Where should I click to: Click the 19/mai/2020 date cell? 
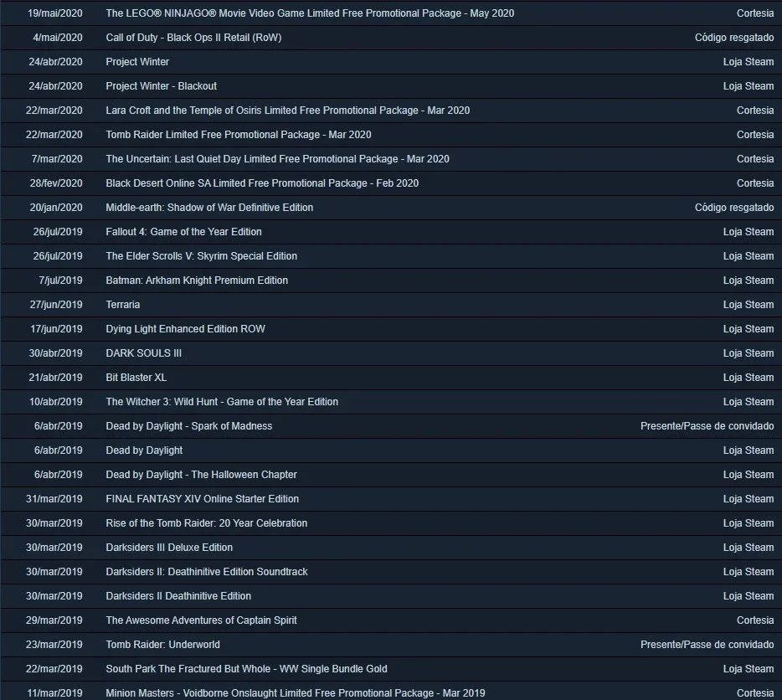[55, 13]
